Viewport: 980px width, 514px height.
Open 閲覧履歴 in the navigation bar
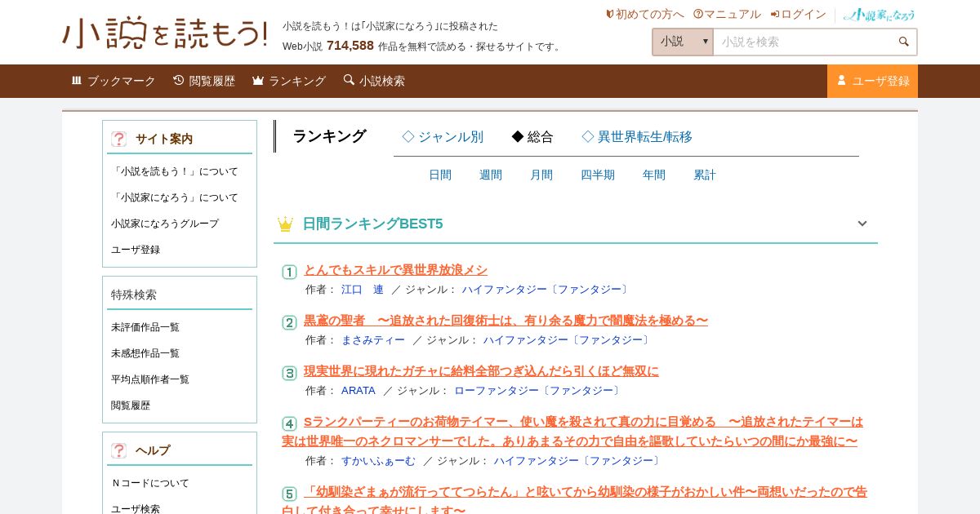click(x=204, y=81)
